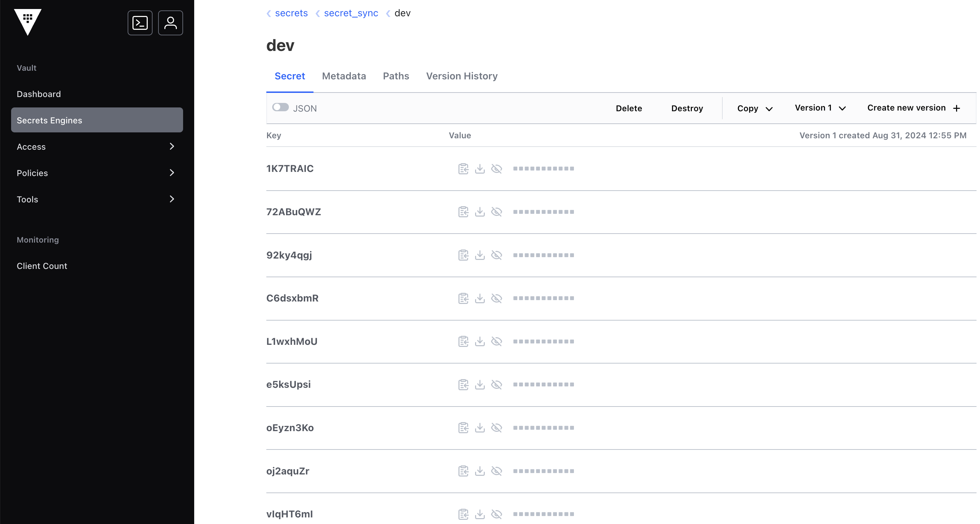The height and width of the screenshot is (524, 980).
Task: Toggle the JSON view switch
Action: click(281, 108)
